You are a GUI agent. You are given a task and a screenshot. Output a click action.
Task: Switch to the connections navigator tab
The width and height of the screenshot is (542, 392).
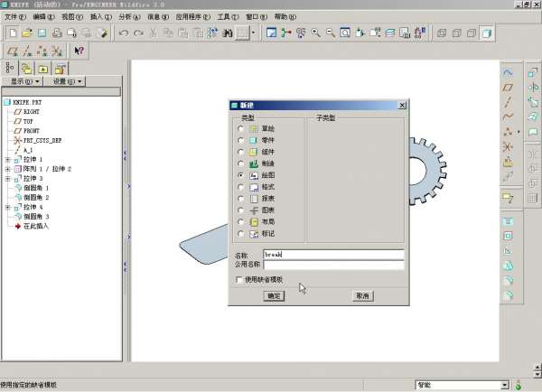coord(60,69)
